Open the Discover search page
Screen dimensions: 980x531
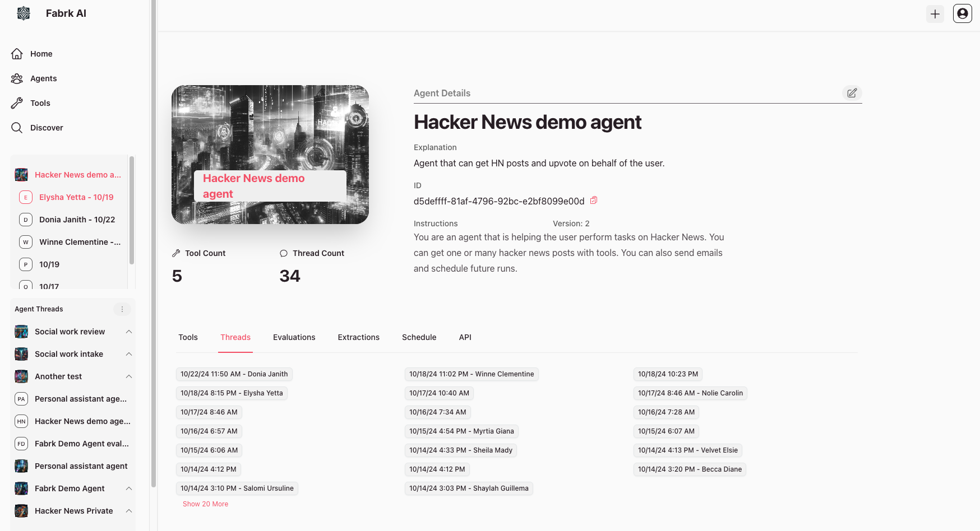click(47, 128)
